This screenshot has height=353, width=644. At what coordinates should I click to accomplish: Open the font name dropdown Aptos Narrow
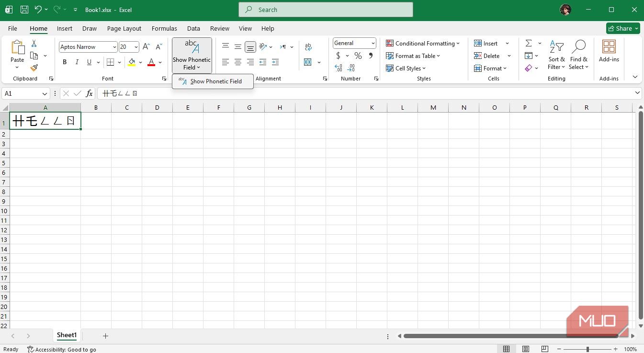[114, 47]
